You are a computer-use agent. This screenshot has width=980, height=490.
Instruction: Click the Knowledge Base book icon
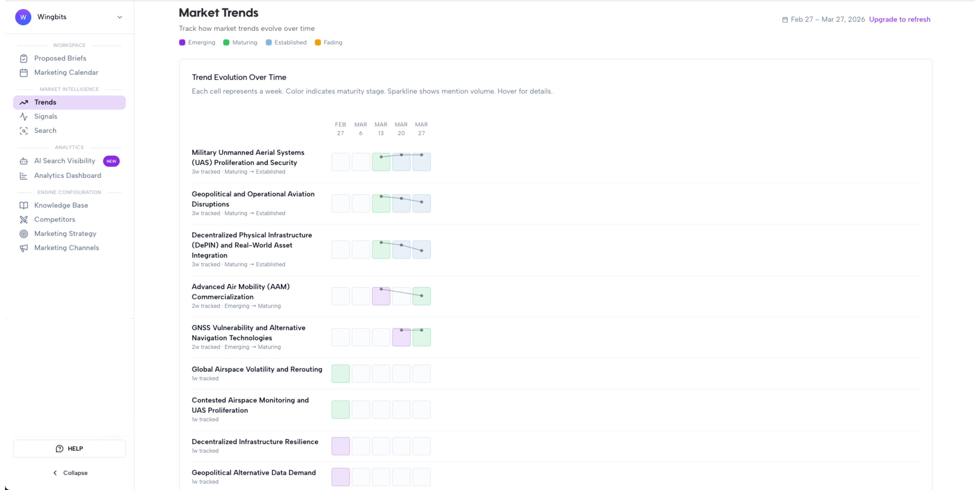click(24, 205)
